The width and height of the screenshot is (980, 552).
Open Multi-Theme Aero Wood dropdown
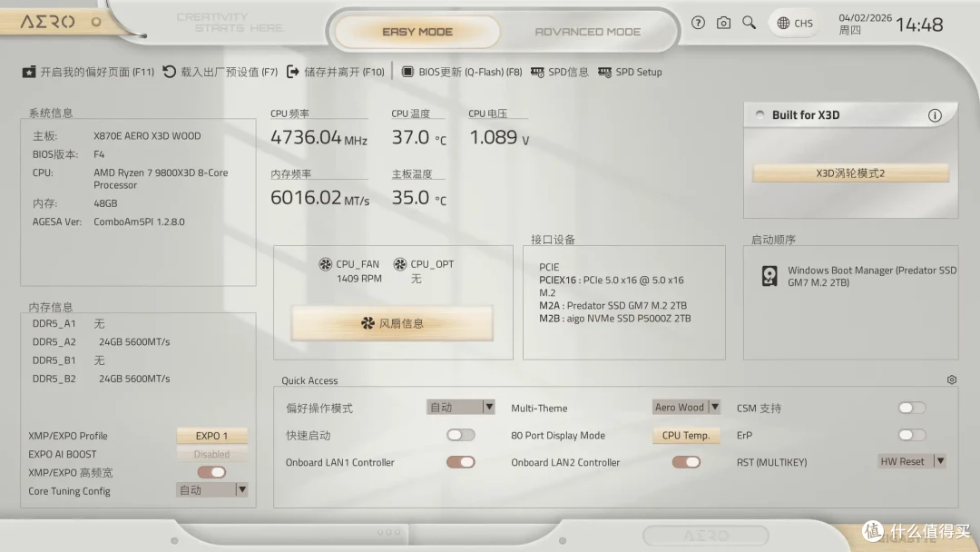686,407
